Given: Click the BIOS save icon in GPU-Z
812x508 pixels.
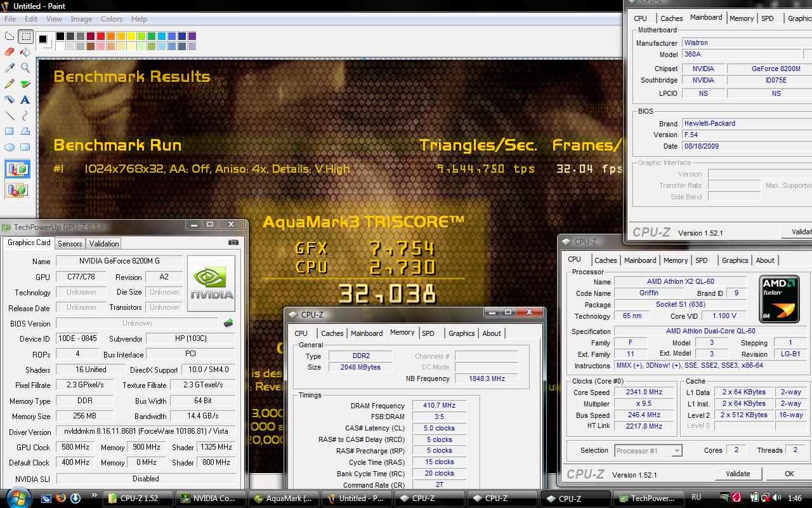Looking at the screenshot, I should click(228, 323).
